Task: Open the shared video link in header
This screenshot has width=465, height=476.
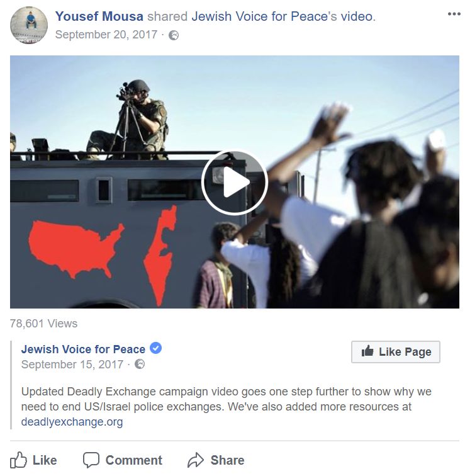Action: click(x=357, y=16)
